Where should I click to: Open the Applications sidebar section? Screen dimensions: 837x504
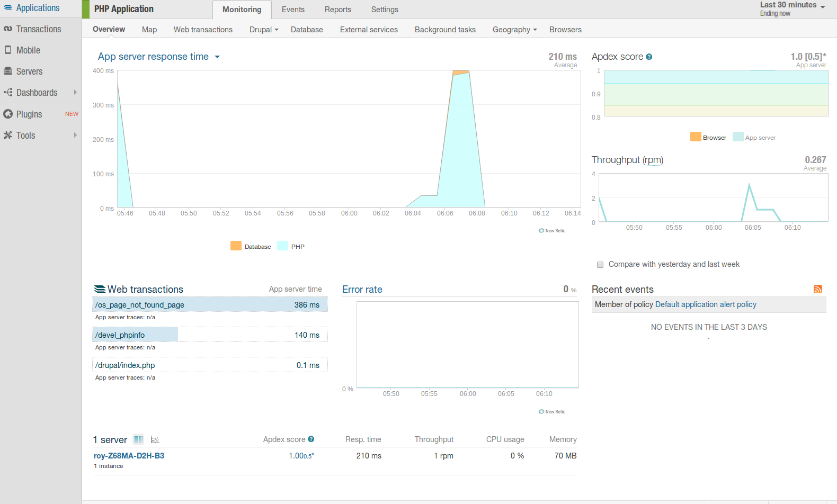coord(38,8)
